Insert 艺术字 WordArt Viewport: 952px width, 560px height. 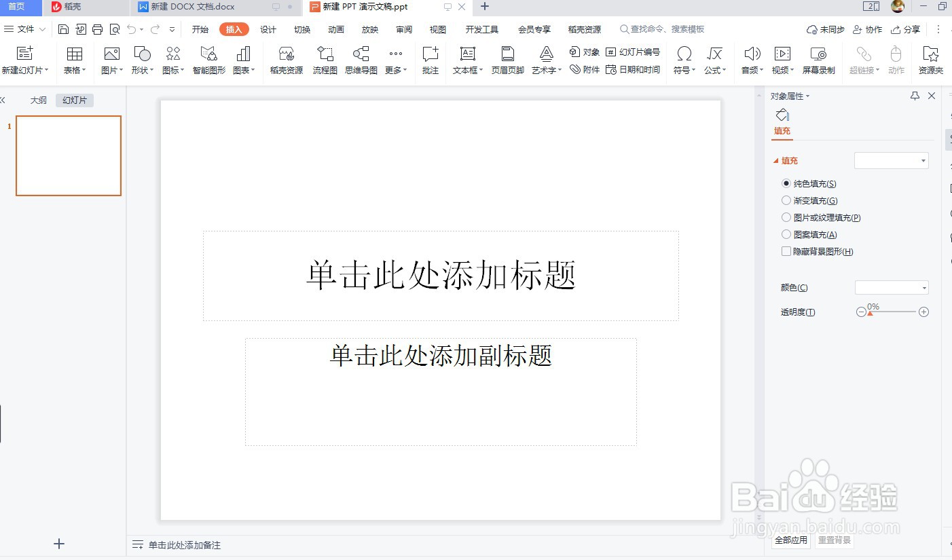[545, 60]
